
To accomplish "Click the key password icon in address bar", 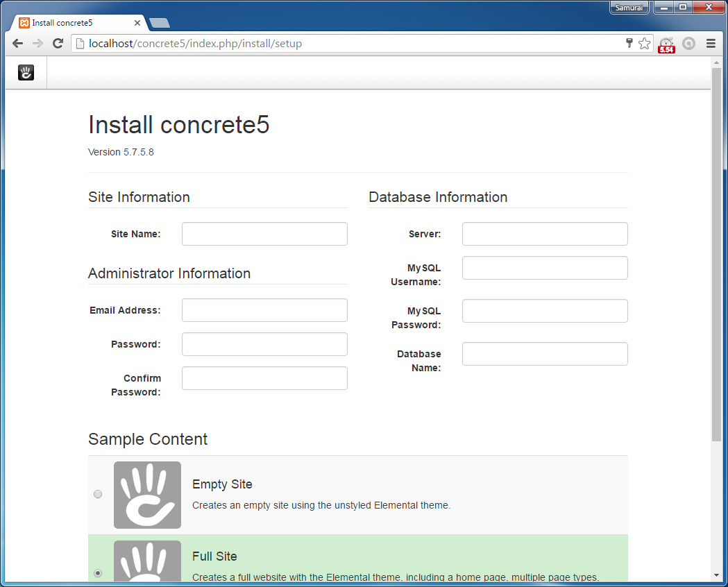I will tap(629, 43).
